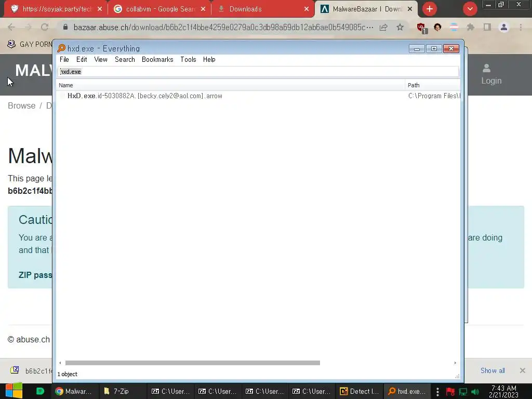532x399 pixels.
Task: Open the taskbar clock 7:43 AM
Action: pyautogui.click(x=504, y=391)
